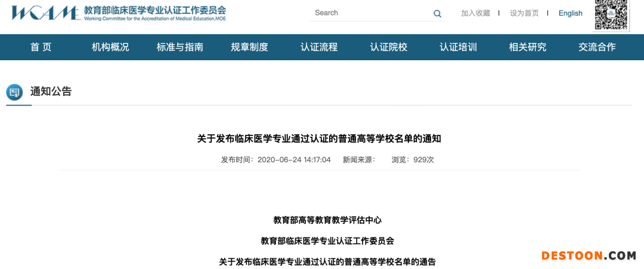Open 首页 home menu item
Screen dimensions: 644x269
coord(41,47)
